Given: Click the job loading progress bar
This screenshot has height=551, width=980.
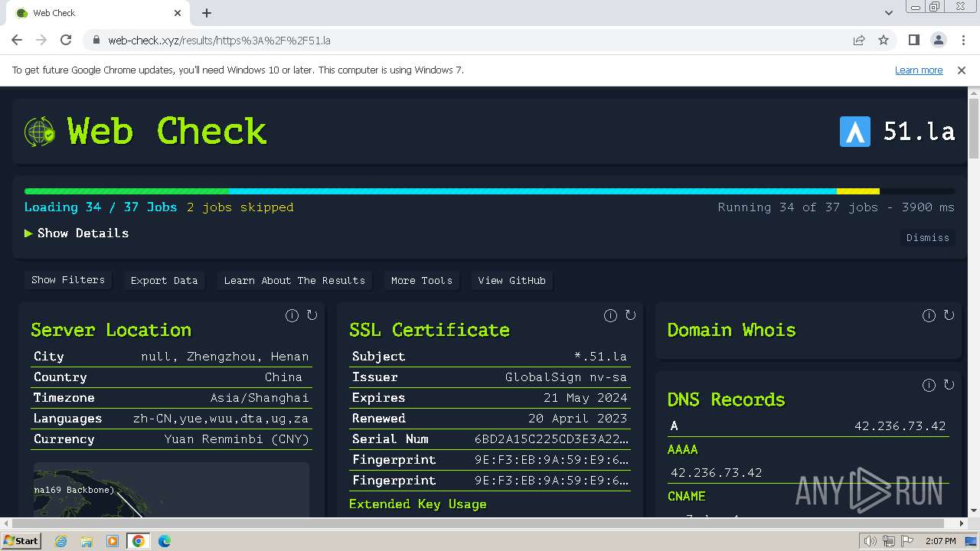Looking at the screenshot, I should 490,191.
